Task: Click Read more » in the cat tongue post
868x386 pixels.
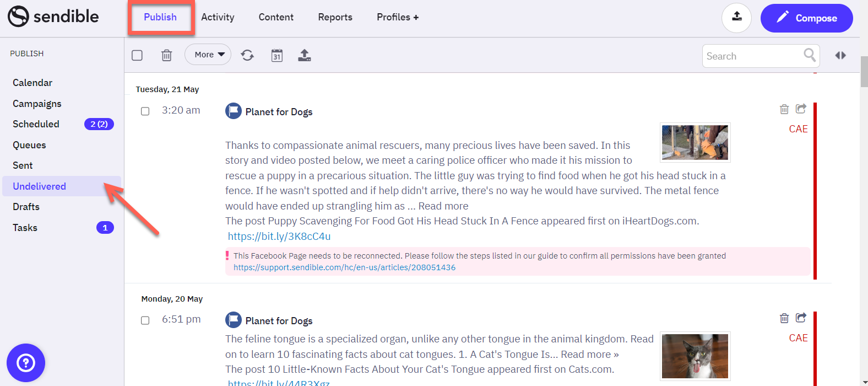Action: point(590,354)
